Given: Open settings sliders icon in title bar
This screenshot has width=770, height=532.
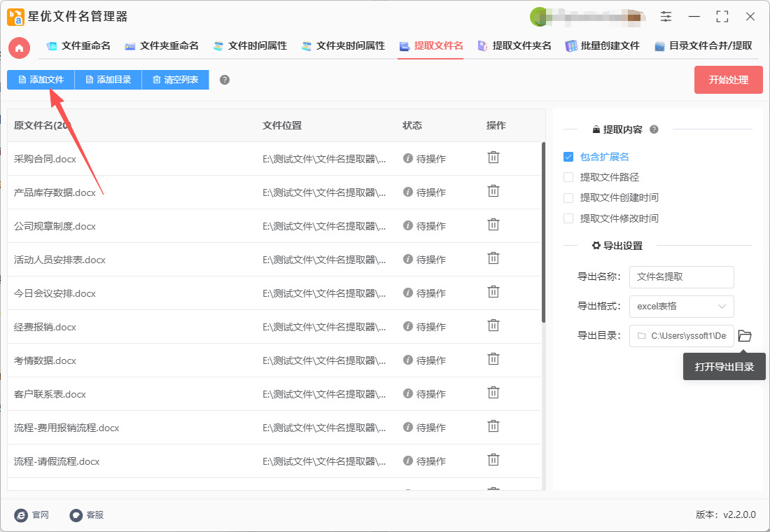Looking at the screenshot, I should 666,17.
